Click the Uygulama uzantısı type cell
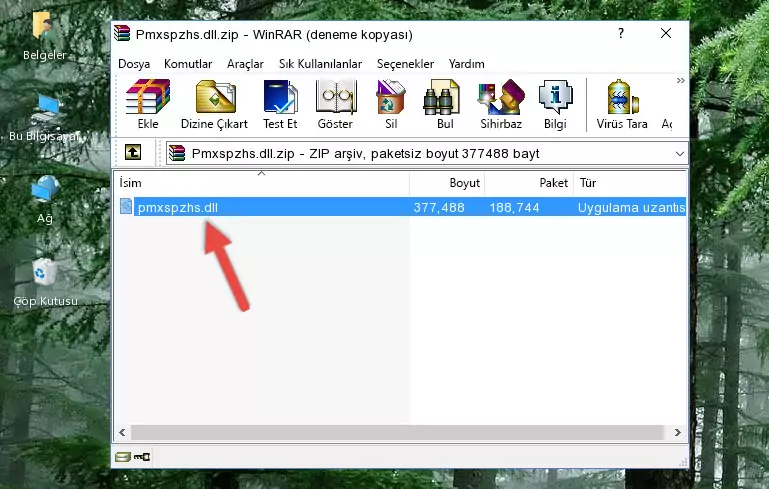This screenshot has width=769, height=489. tap(631, 207)
